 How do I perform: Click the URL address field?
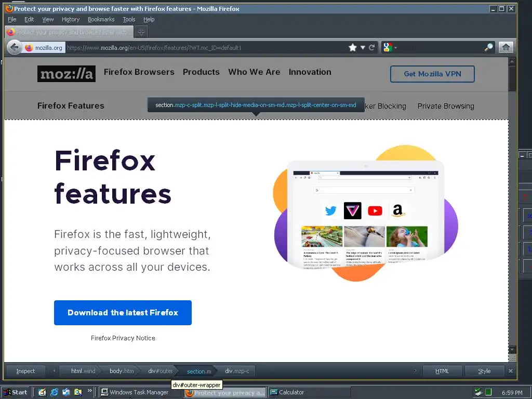[x=206, y=47]
